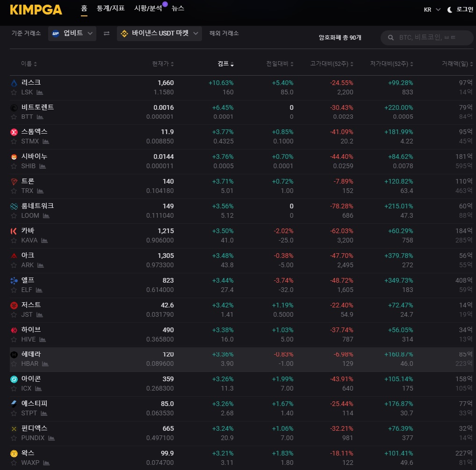Image resolution: width=476 pixels, height=470 pixels.
Task: Click the Lisk coin logo
Action: (x=14, y=83)
